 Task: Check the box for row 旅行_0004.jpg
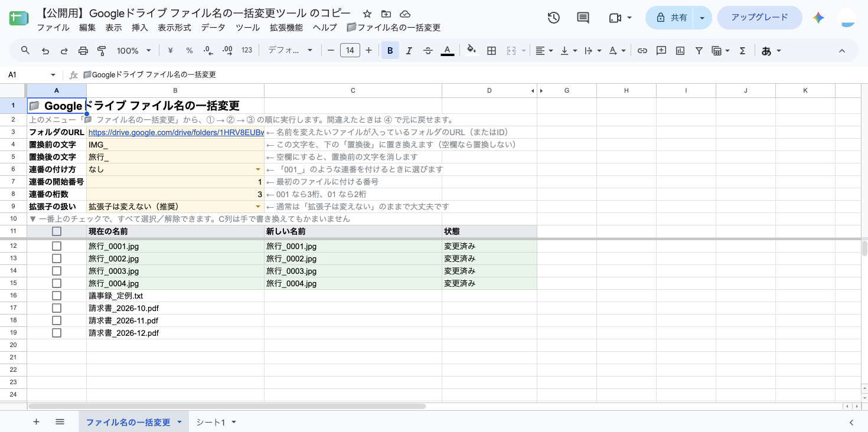coord(57,283)
